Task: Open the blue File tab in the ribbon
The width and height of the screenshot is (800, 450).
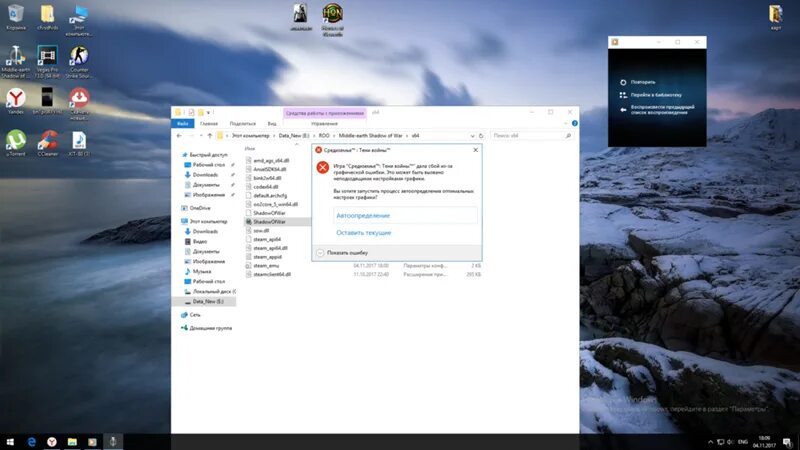Action: [183, 123]
